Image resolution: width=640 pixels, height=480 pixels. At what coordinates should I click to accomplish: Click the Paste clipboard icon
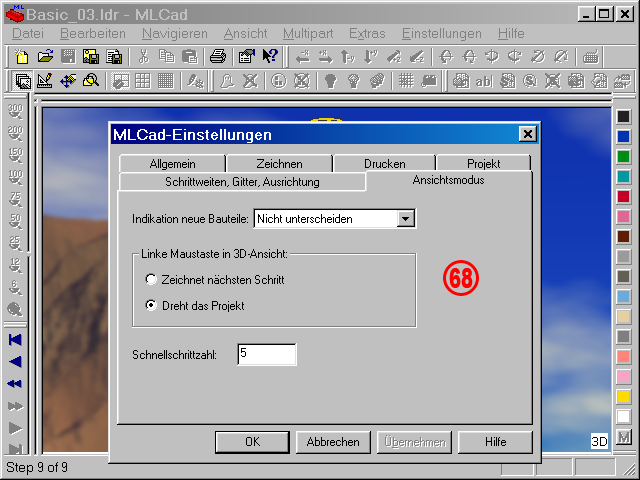coord(189,56)
